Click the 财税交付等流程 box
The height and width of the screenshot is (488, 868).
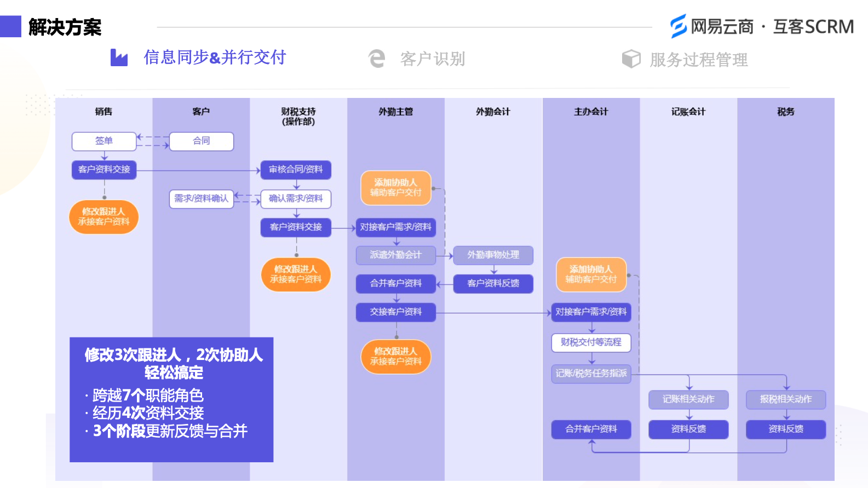591,342
